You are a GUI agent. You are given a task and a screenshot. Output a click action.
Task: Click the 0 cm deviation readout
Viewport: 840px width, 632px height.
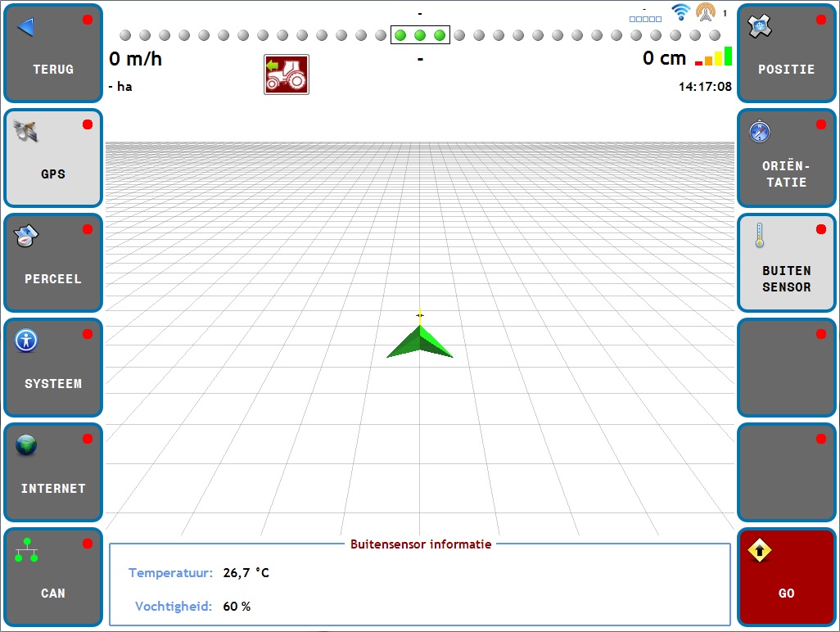(664, 59)
